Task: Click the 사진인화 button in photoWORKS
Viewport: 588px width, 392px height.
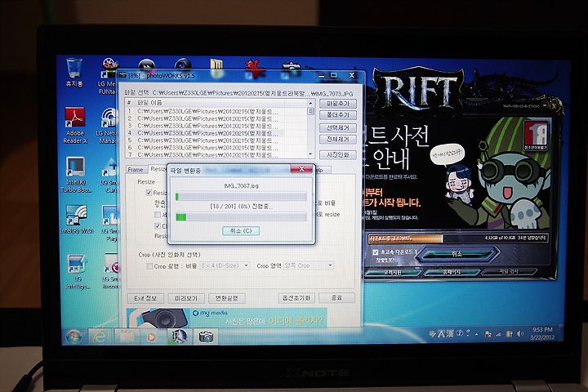Action: click(338, 154)
